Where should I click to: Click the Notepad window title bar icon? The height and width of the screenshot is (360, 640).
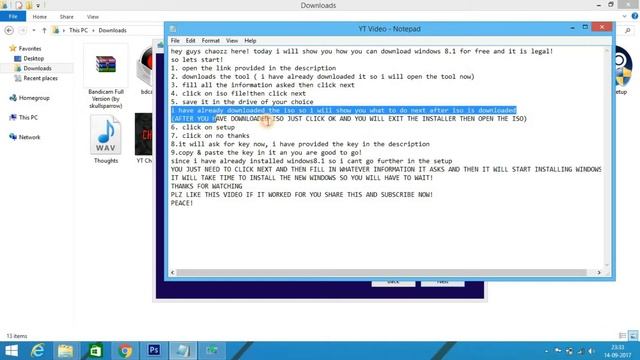click(x=173, y=29)
